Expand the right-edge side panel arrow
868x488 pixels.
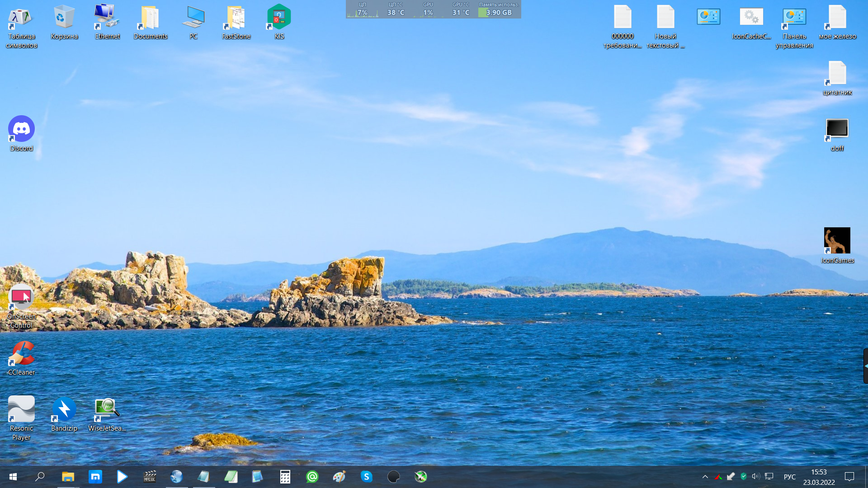(x=865, y=366)
